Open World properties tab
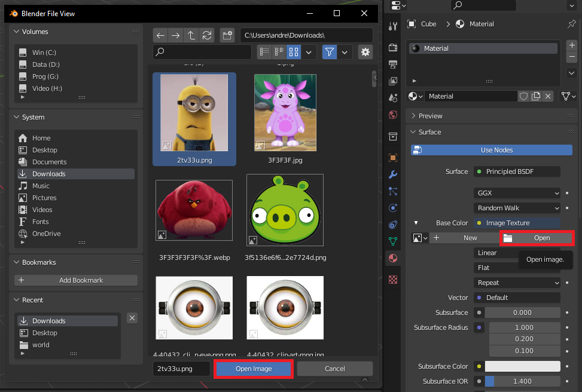The height and width of the screenshot is (392, 582). click(393, 115)
